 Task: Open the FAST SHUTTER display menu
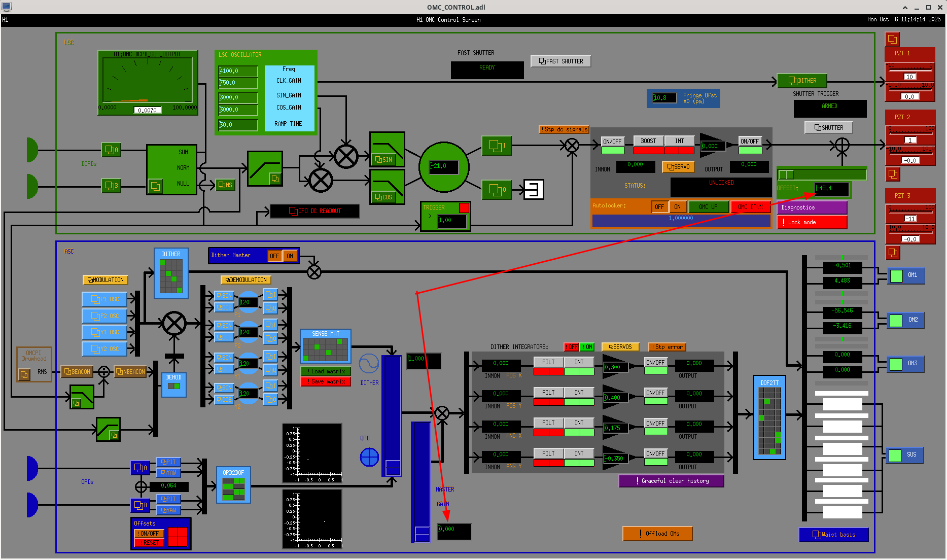560,61
